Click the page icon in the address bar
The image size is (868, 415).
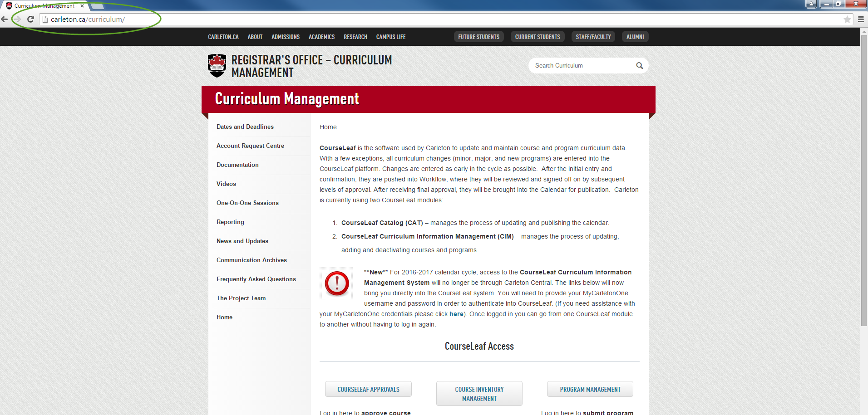pos(44,19)
